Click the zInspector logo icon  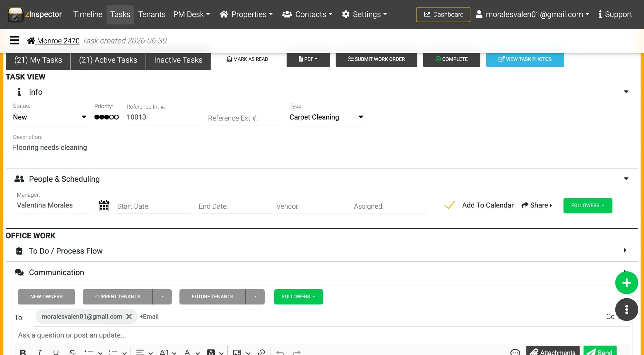(x=15, y=14)
